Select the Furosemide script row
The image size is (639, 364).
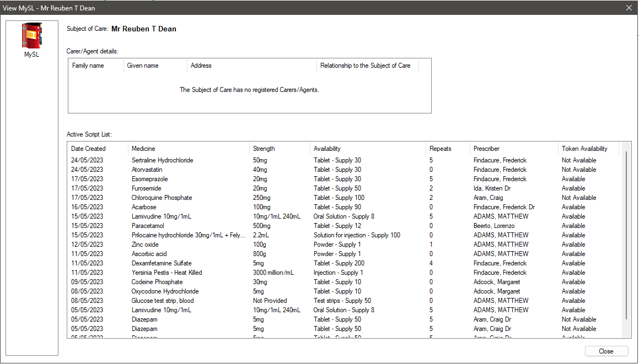345,188
